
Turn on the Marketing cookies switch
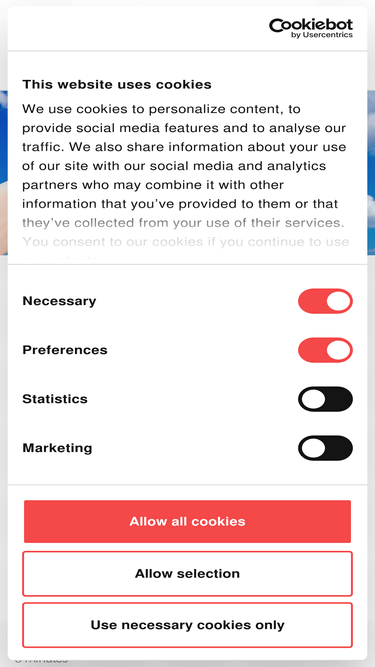click(x=325, y=448)
